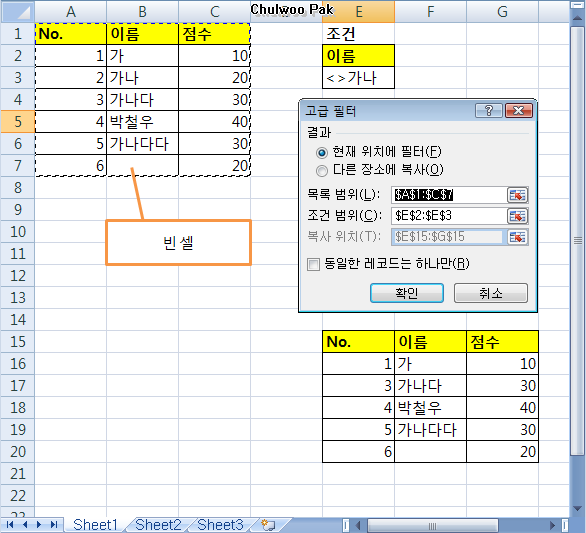This screenshot has width=586, height=533.
Task: Select column E header
Action: click(358, 12)
